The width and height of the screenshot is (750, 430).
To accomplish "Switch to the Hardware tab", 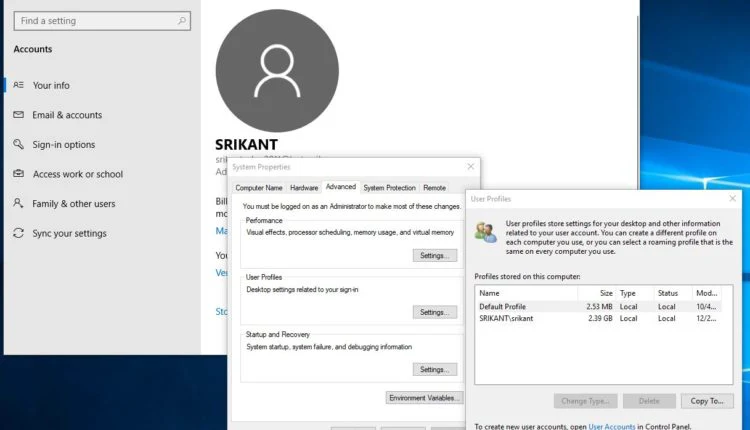I will [x=304, y=188].
